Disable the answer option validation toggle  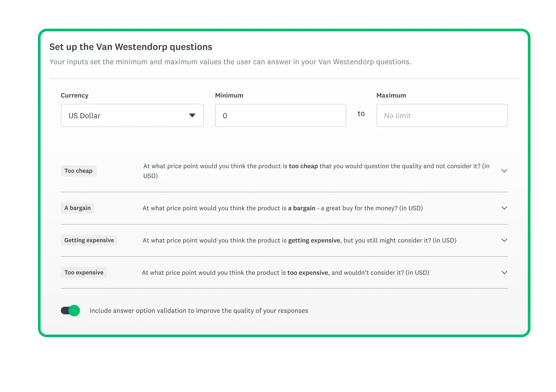click(x=70, y=311)
